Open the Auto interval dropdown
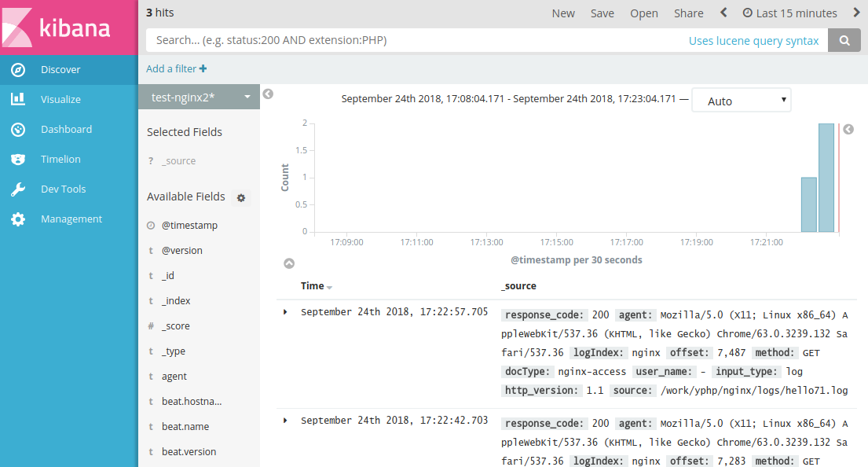 pyautogui.click(x=741, y=101)
